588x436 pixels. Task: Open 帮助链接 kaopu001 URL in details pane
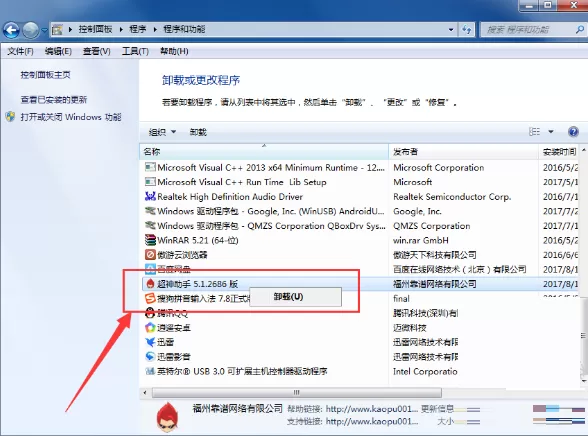pos(371,409)
